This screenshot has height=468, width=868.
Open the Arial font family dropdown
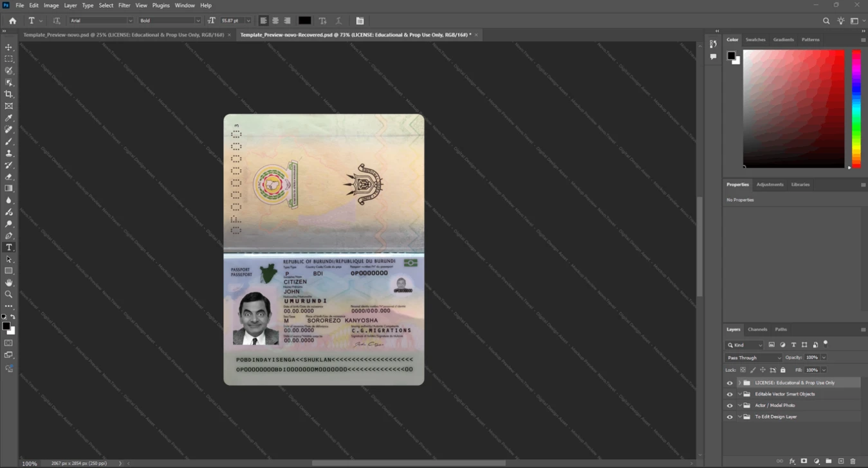[x=101, y=21]
